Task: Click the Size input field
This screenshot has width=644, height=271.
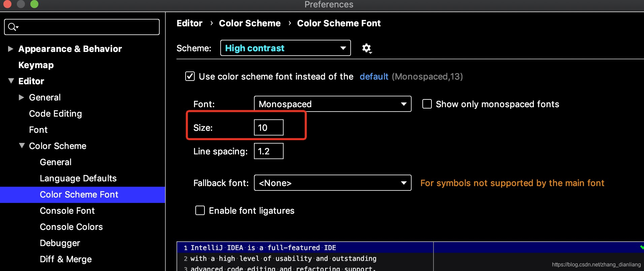Action: click(x=268, y=127)
